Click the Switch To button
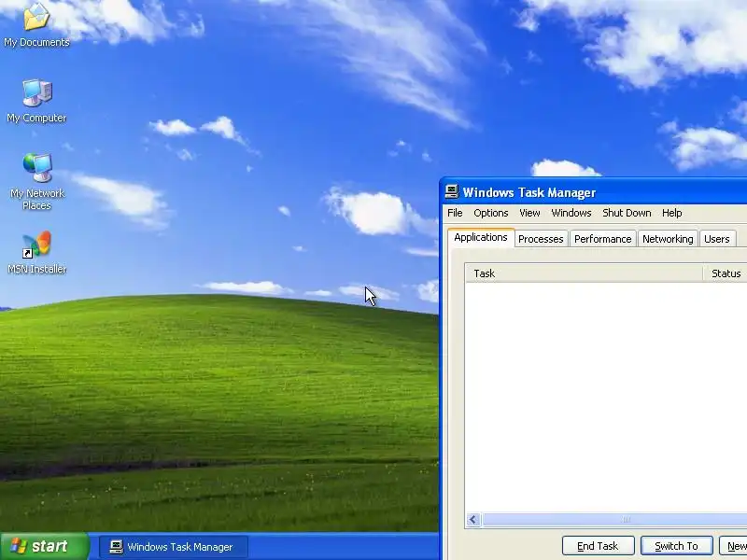This screenshot has height=560, width=747. 676,546
